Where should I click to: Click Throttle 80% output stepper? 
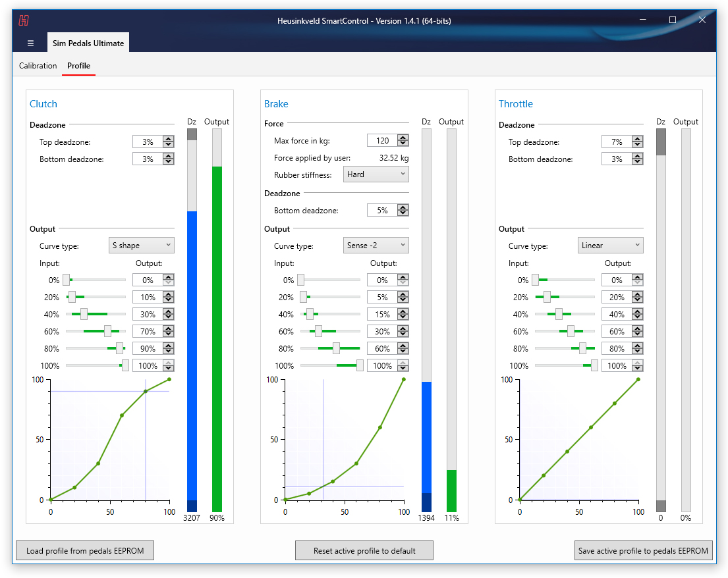tap(638, 349)
